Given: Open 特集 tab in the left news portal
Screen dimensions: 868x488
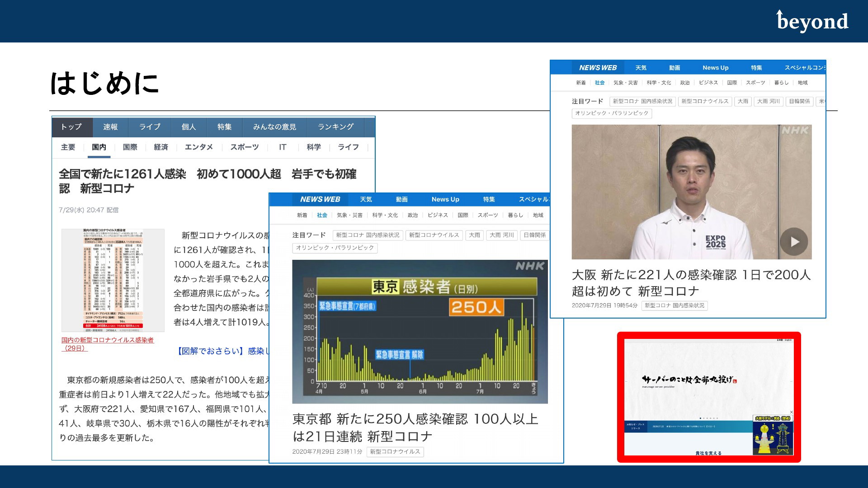Looking at the screenshot, I should point(224,127).
